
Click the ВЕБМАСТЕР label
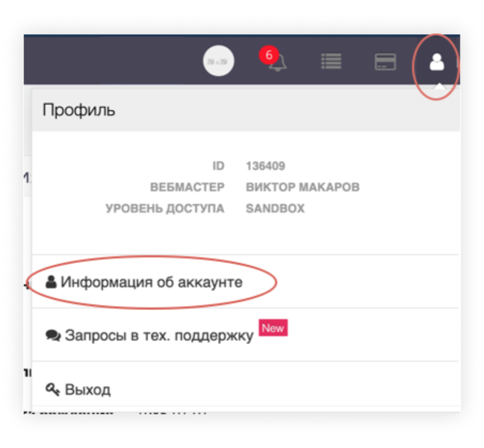coord(187,187)
